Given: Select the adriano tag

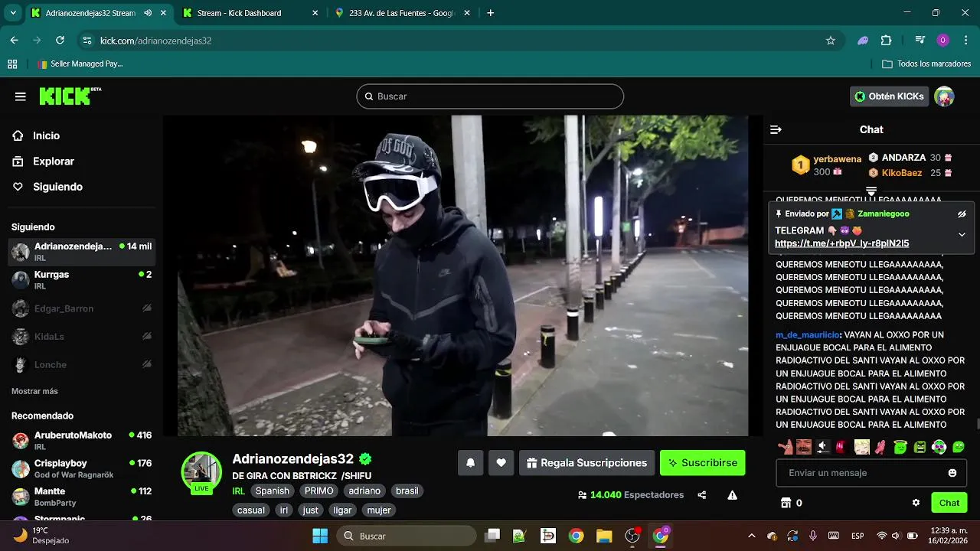Looking at the screenshot, I should pos(364,491).
